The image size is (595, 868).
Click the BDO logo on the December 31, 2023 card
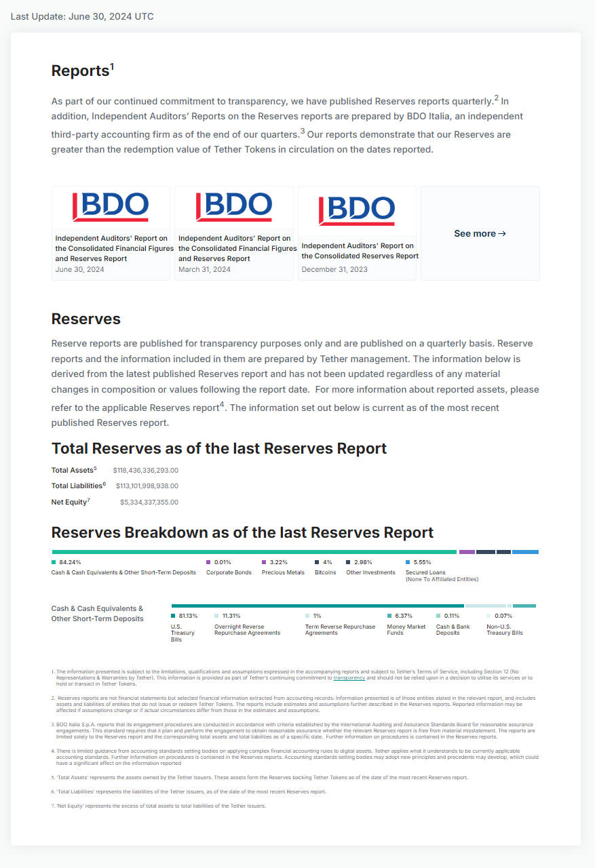pos(357,211)
